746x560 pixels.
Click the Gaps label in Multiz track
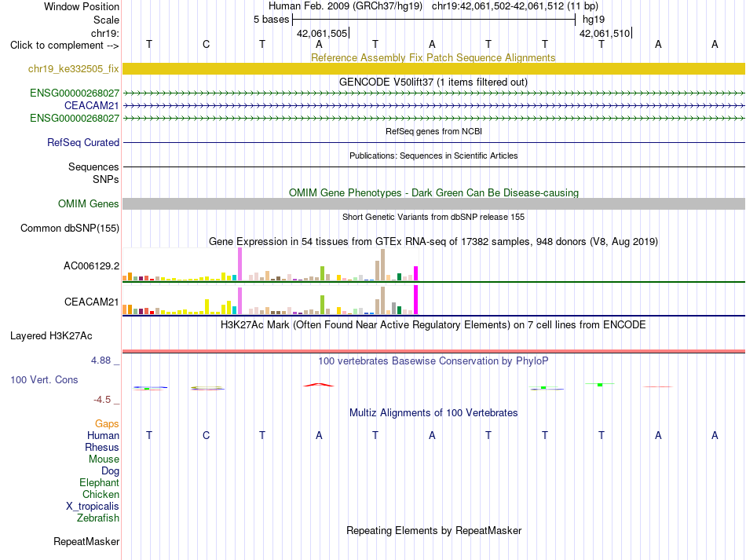click(107, 423)
